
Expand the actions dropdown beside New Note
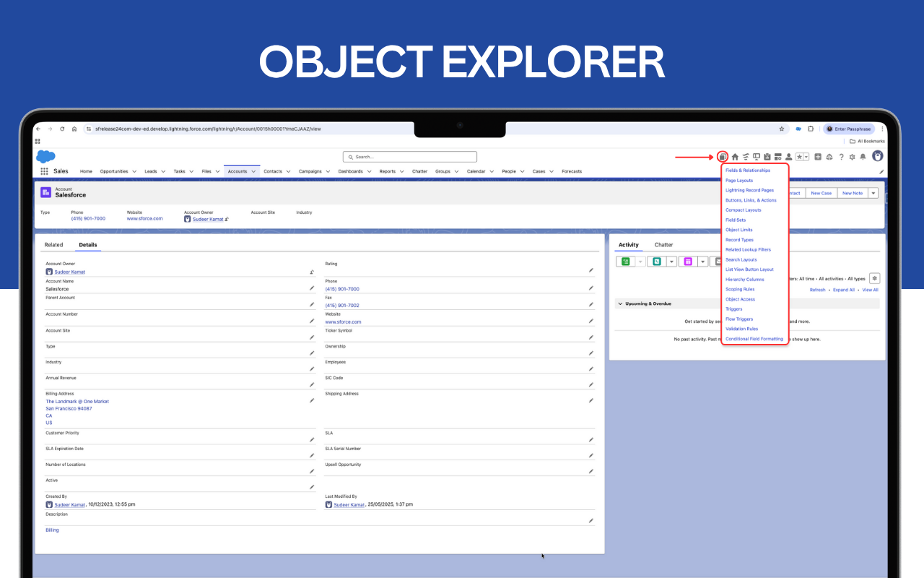tap(873, 193)
